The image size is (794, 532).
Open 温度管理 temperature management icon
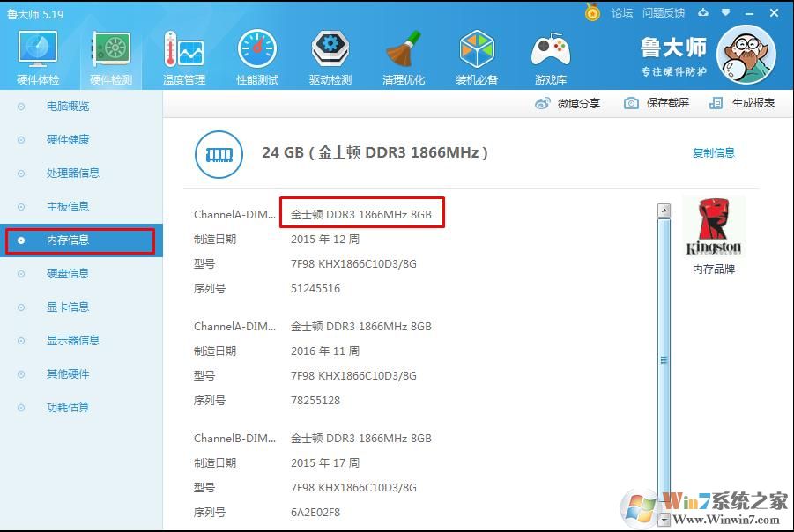click(184, 49)
